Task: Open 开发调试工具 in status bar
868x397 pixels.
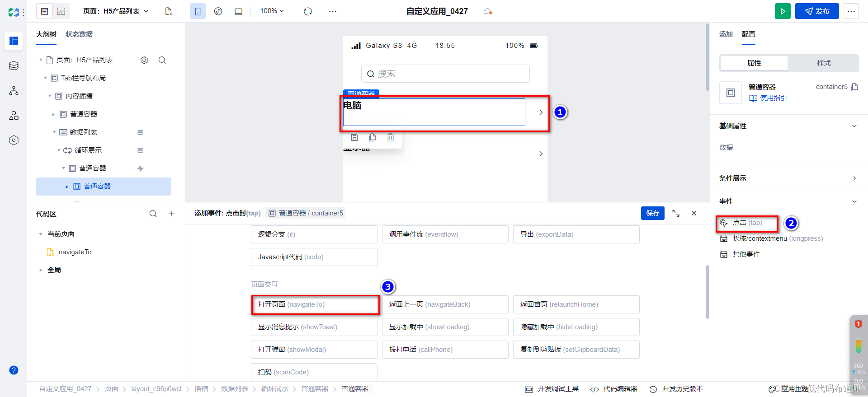Action: click(x=552, y=389)
